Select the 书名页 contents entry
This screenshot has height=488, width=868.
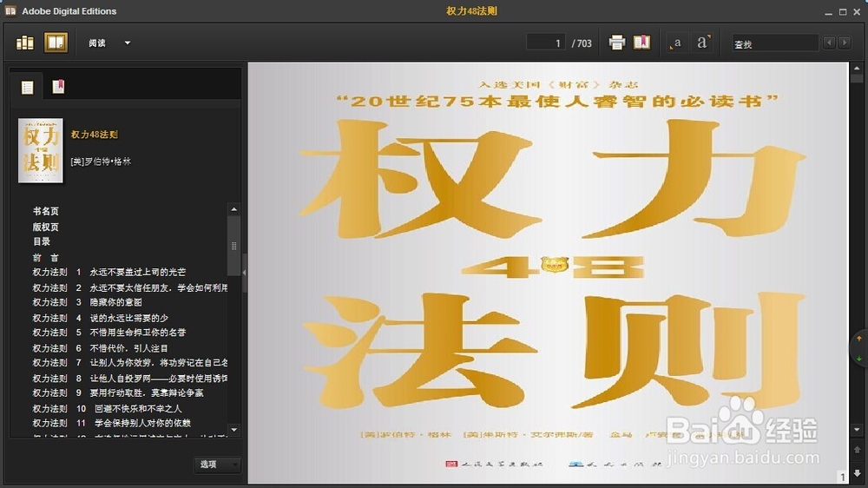pos(45,211)
